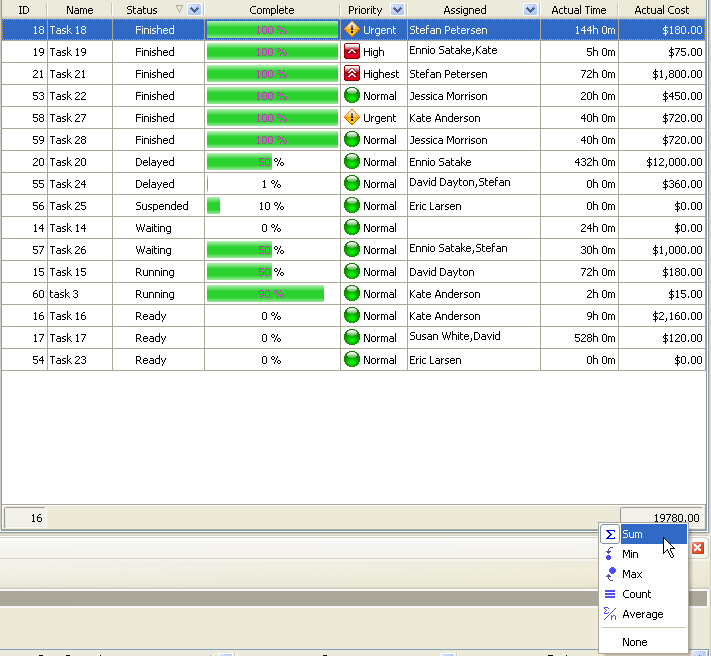
Task: Click the Normal priority icon for Task 22
Action: click(x=351, y=96)
